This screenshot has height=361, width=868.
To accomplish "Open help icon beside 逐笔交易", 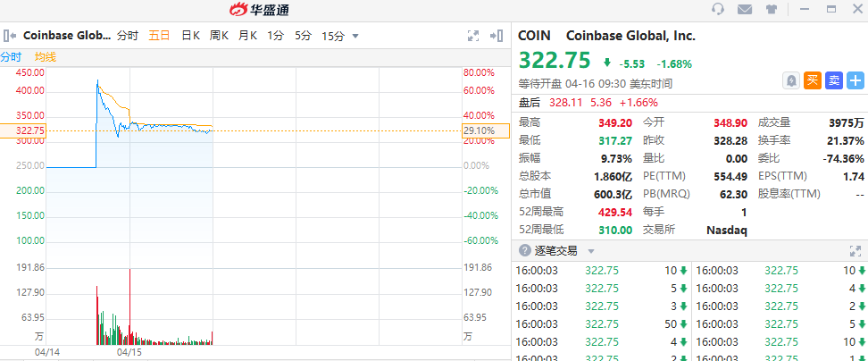I will tap(524, 251).
